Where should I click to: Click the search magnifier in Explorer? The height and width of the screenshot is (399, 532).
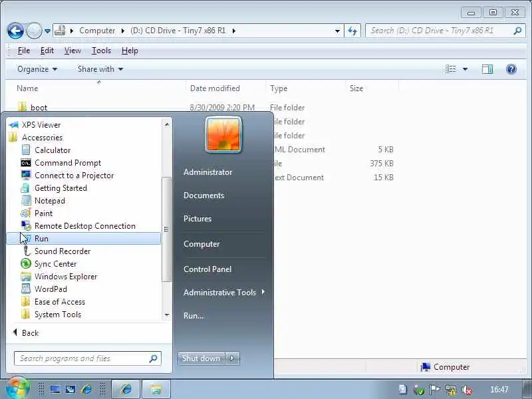pyautogui.click(x=517, y=31)
